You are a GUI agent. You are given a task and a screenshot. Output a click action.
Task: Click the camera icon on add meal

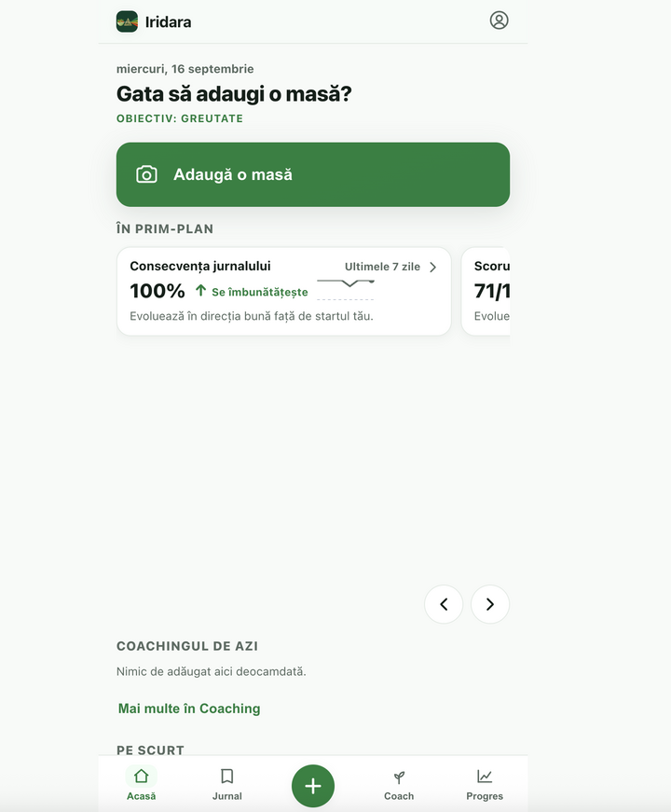coord(146,174)
